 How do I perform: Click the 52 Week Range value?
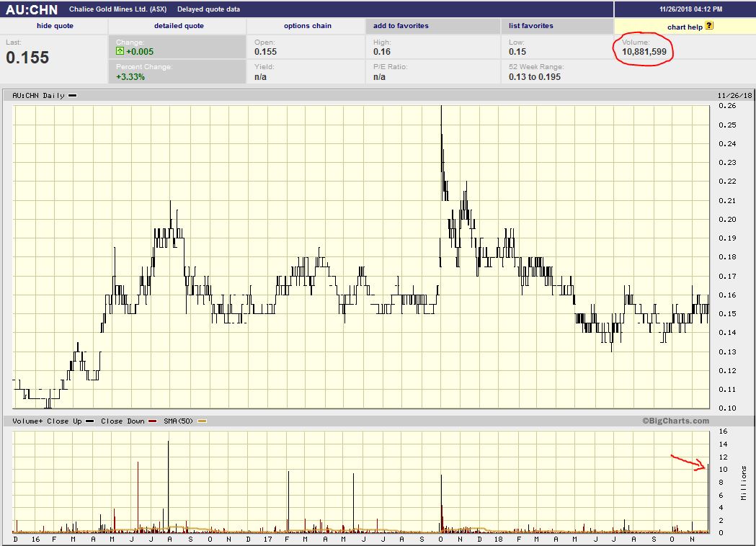pos(535,77)
